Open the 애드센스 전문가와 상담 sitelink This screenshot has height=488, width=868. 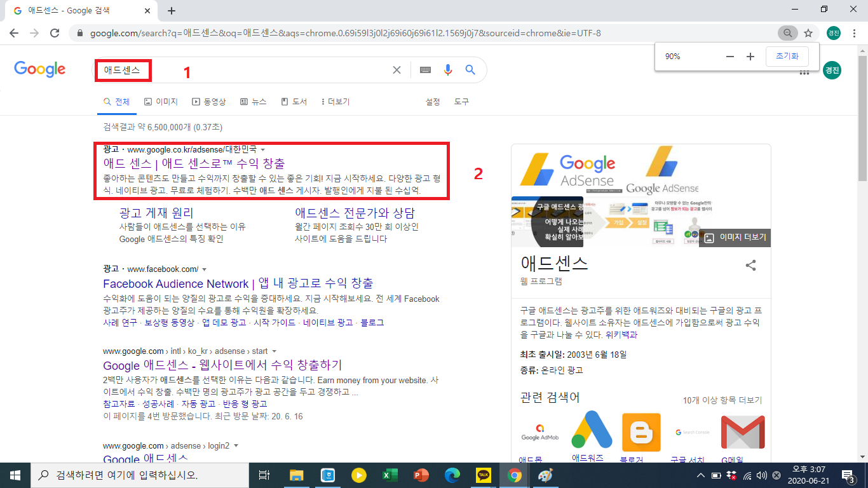355,213
